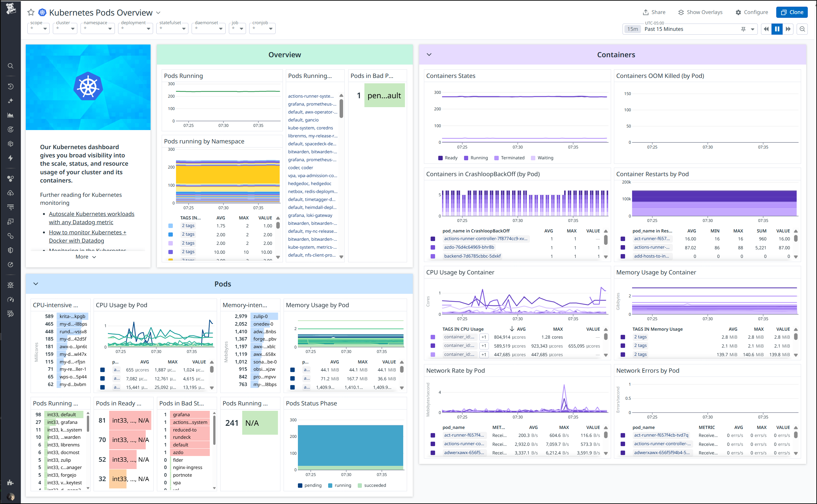Open the daemonset filter dropdown

point(208,28)
